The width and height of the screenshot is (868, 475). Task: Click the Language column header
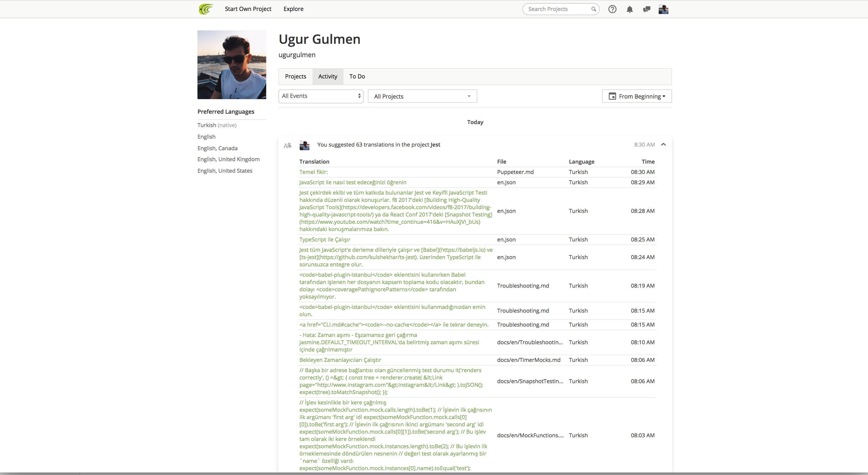tap(582, 162)
